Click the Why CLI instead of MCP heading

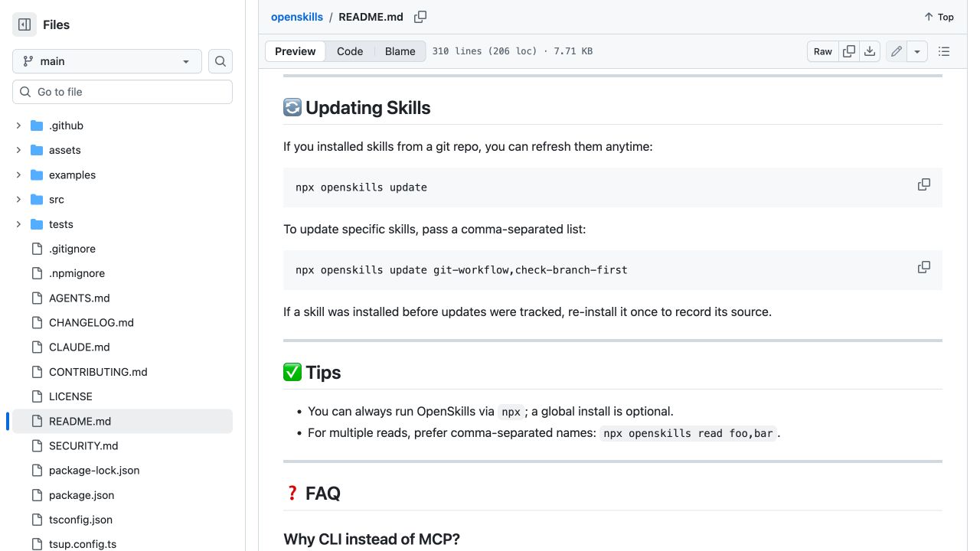point(372,539)
